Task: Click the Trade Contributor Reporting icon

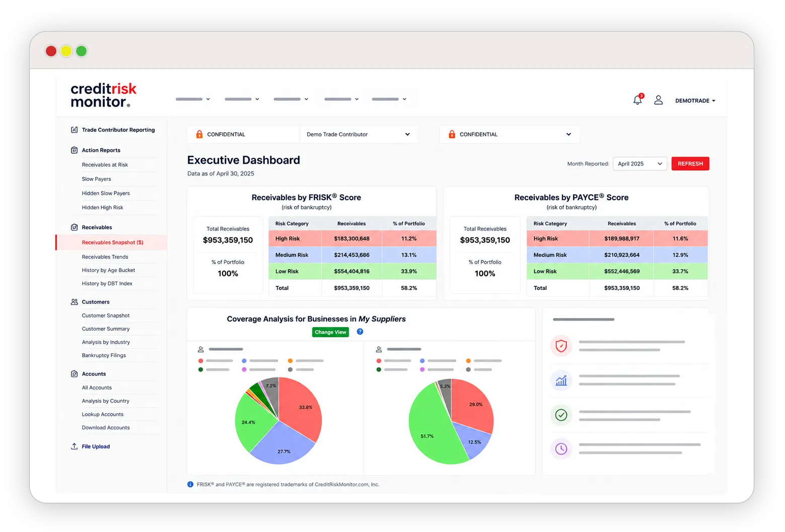Action: pyautogui.click(x=74, y=130)
